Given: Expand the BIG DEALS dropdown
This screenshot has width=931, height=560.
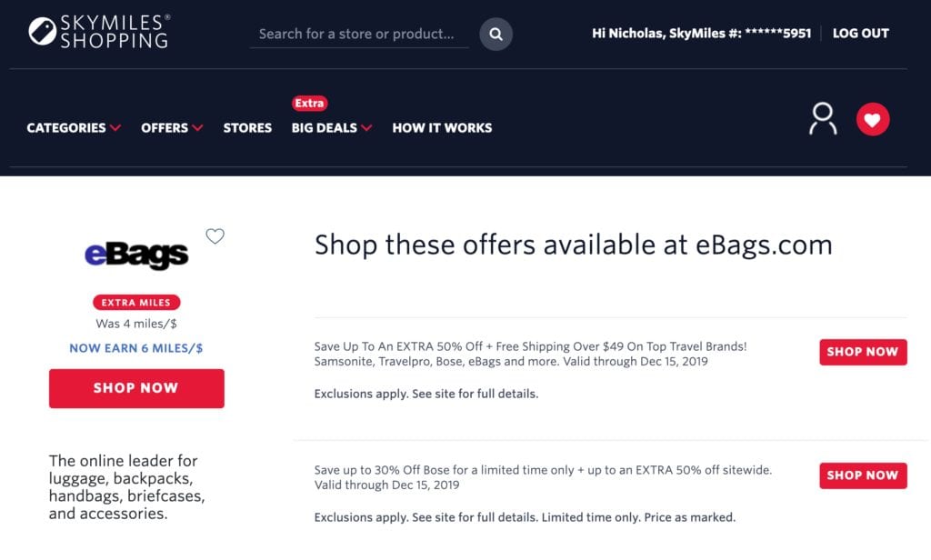Looking at the screenshot, I should [x=331, y=128].
